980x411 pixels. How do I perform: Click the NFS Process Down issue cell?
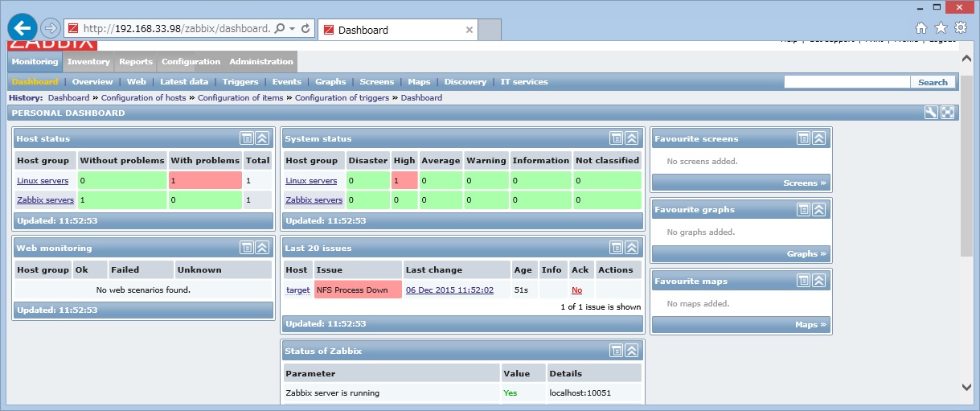pos(358,290)
